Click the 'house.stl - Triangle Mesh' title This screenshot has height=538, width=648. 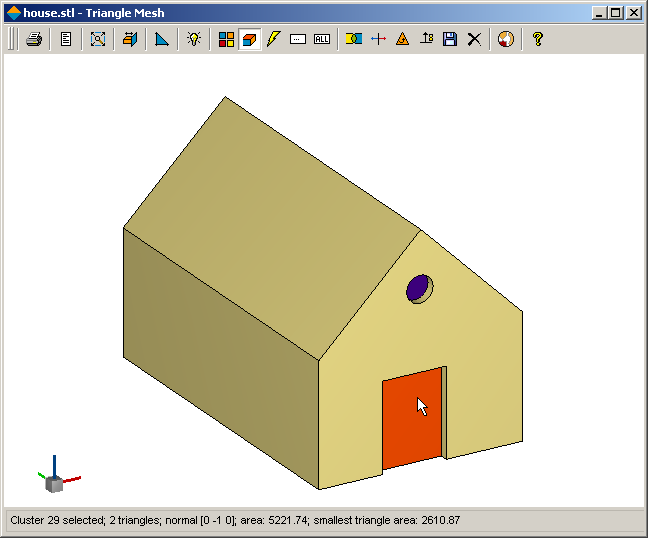point(94,13)
